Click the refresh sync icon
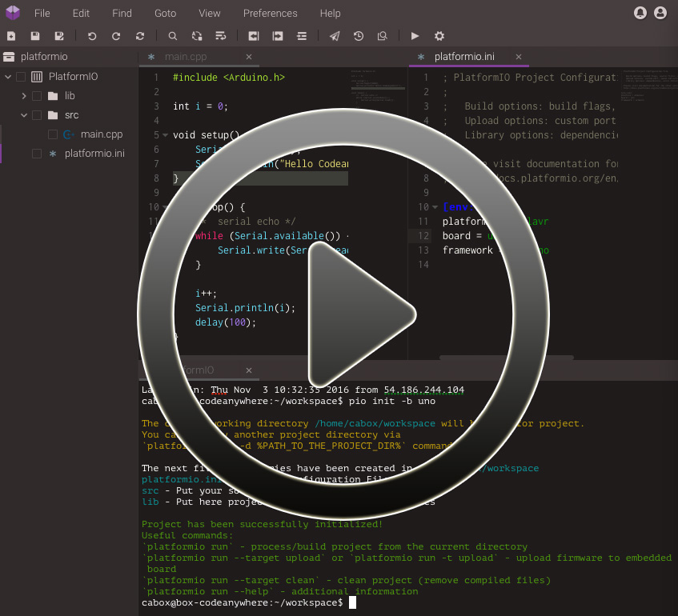Screen dimensions: 678x616 tap(139, 36)
